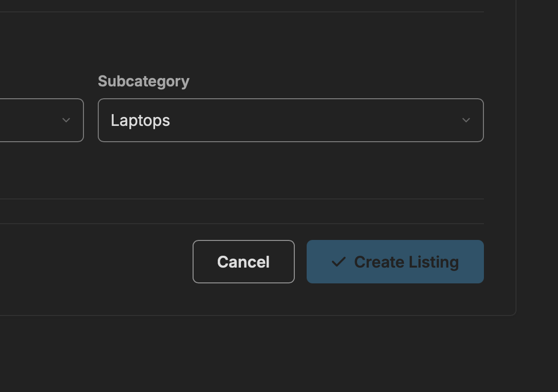Click the blank area left of Cancel
The height and width of the screenshot is (392, 558).
tap(99, 262)
